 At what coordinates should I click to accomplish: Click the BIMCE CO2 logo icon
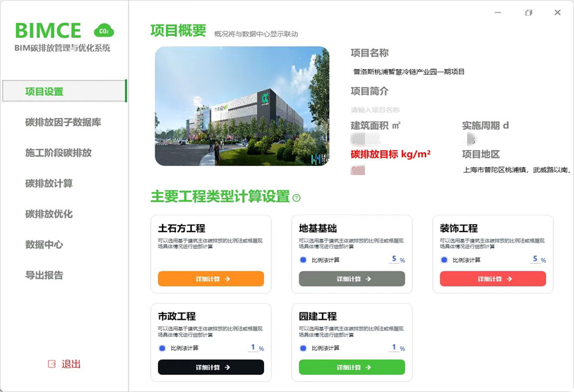(x=105, y=30)
